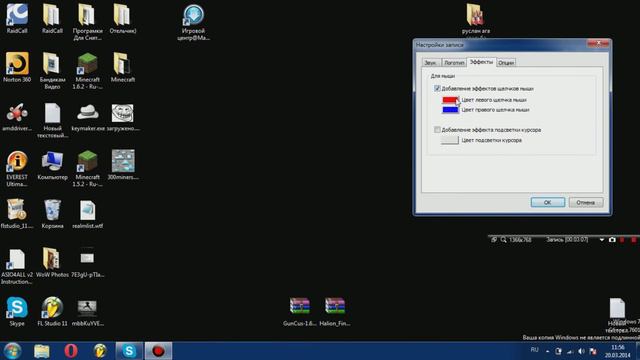
Task: Pick the red left-click color swatch
Action: 450,100
